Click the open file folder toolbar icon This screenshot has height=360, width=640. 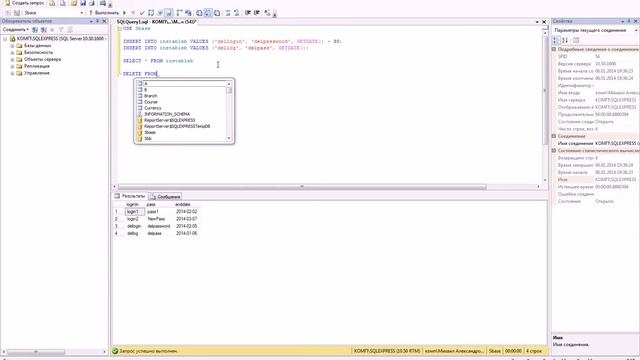tap(74, 3)
